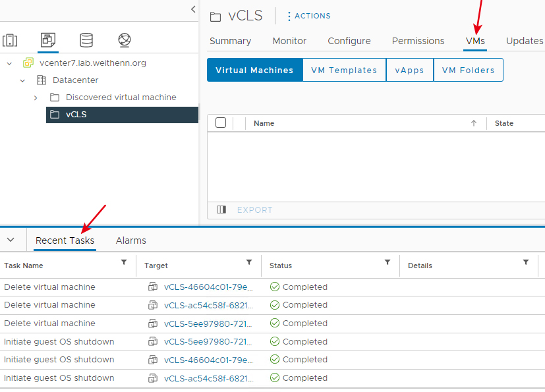Select the Recent Tasks tab
545x392 pixels.
coord(65,240)
